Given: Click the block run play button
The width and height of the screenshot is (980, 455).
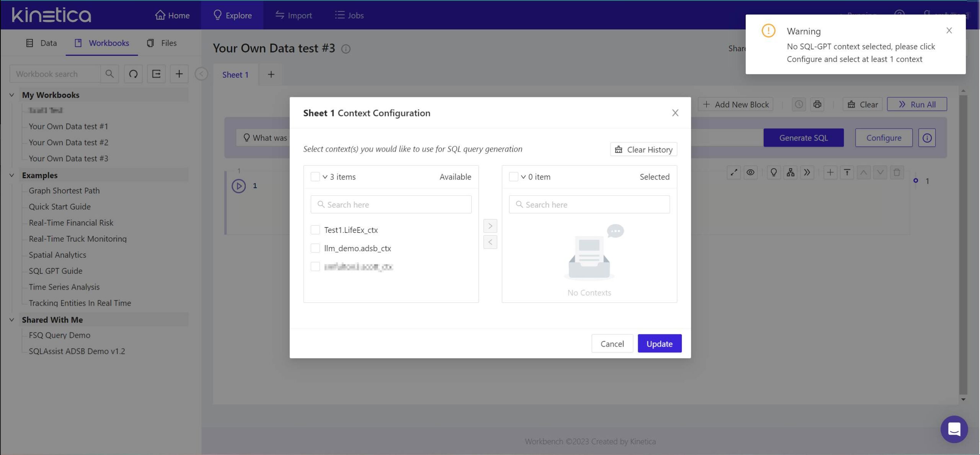Looking at the screenshot, I should coord(238,186).
